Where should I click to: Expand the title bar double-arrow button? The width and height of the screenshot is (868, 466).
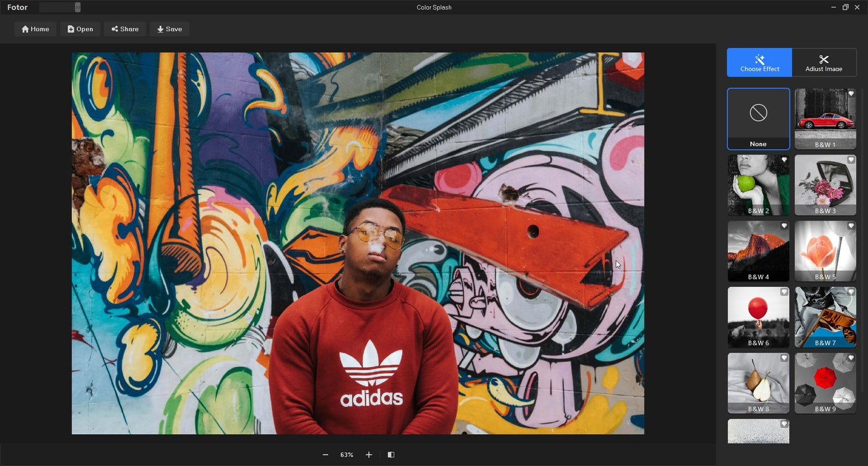[77, 7]
